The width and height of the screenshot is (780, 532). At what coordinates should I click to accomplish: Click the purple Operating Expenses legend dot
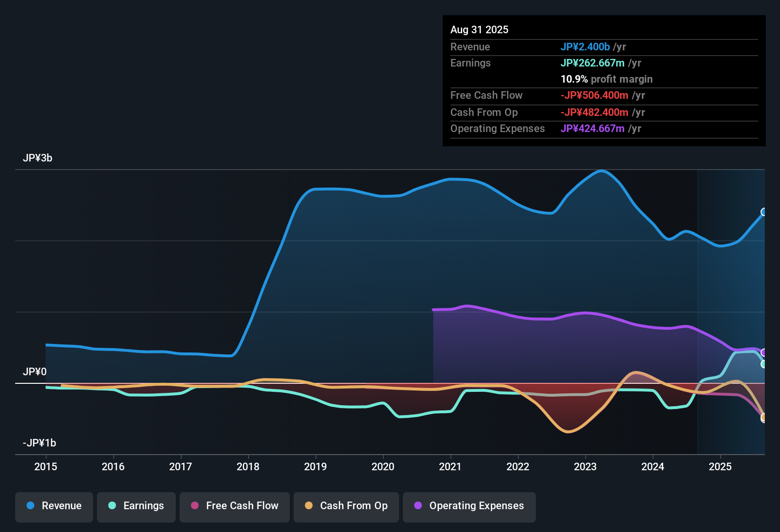[x=419, y=506]
